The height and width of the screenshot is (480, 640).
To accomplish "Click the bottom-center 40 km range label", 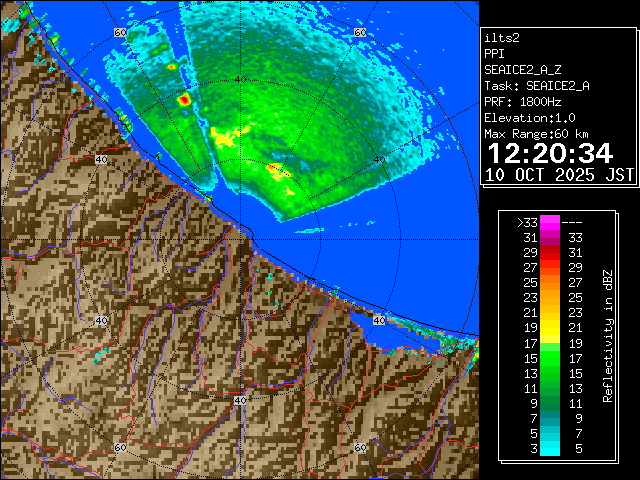I will (240, 400).
